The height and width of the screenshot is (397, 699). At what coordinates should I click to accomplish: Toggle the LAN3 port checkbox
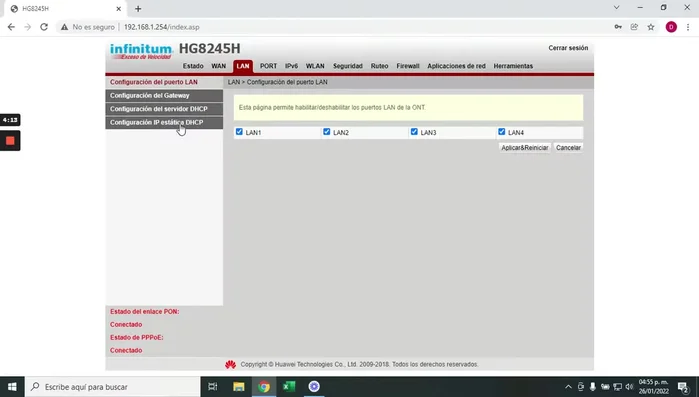(414, 131)
